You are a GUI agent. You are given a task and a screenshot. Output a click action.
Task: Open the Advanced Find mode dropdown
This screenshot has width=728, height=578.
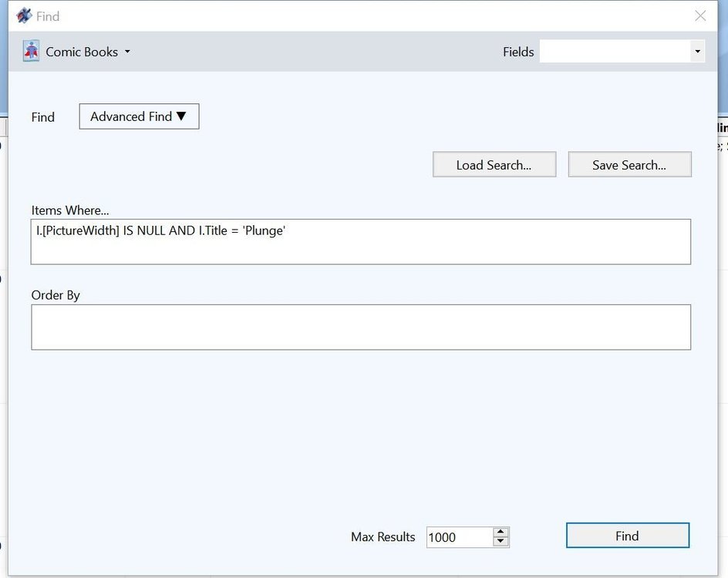tap(139, 116)
